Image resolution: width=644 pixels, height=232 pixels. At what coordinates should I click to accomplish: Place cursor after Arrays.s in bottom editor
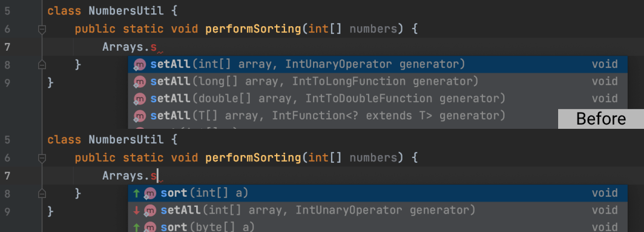(157, 176)
